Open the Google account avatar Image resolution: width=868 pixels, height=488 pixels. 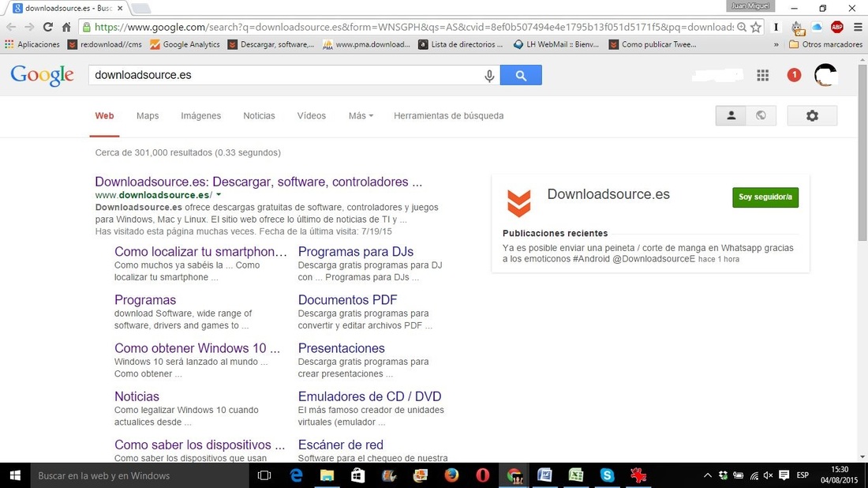825,75
